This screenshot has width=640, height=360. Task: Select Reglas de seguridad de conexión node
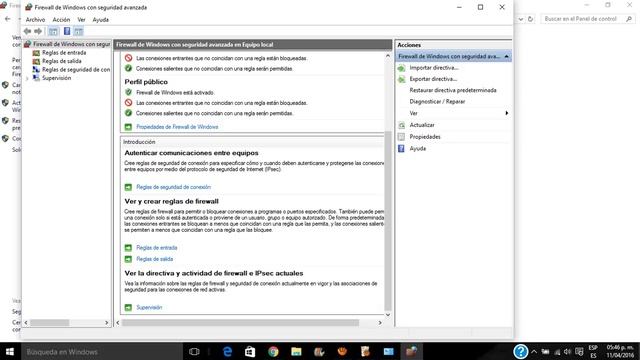(x=76, y=70)
